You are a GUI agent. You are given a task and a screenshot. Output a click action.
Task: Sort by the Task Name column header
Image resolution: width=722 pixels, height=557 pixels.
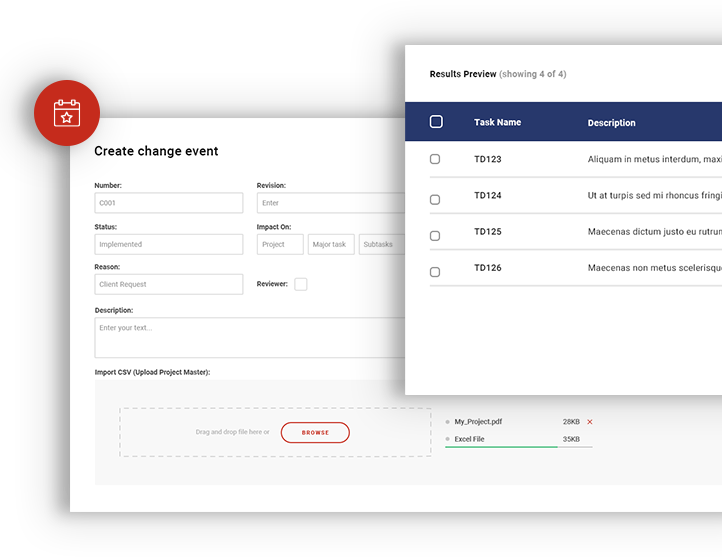tap(497, 122)
